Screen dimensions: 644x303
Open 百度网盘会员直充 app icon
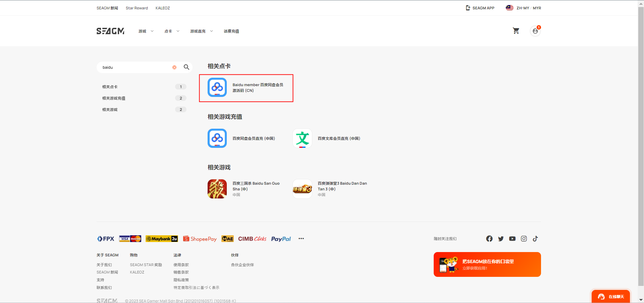click(x=217, y=138)
